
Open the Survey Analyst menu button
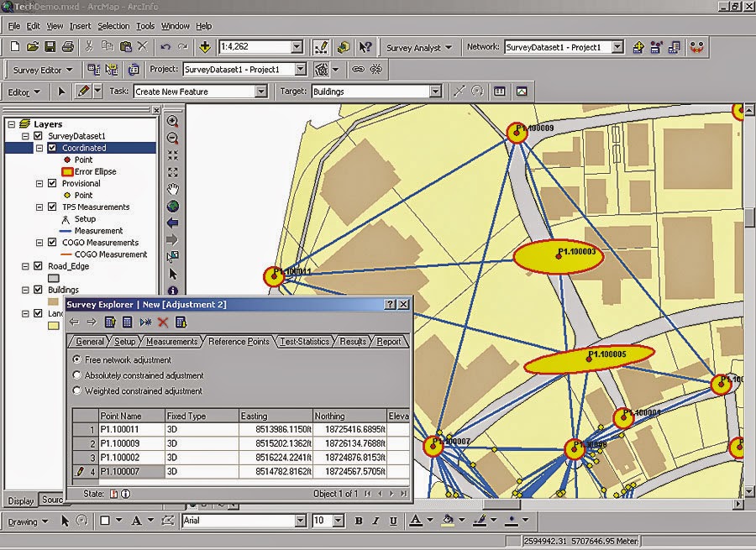[x=419, y=48]
